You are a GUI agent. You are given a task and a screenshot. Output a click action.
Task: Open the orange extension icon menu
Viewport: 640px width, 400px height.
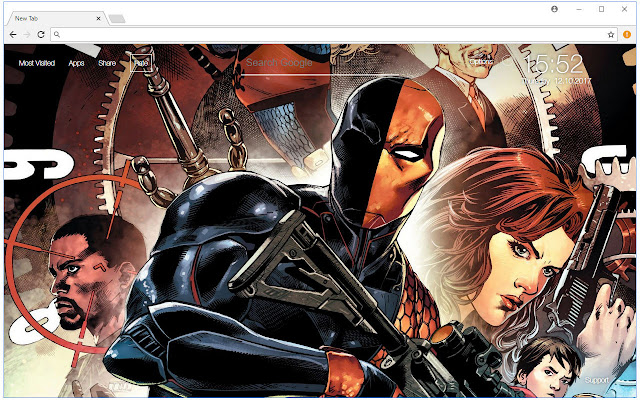627,35
